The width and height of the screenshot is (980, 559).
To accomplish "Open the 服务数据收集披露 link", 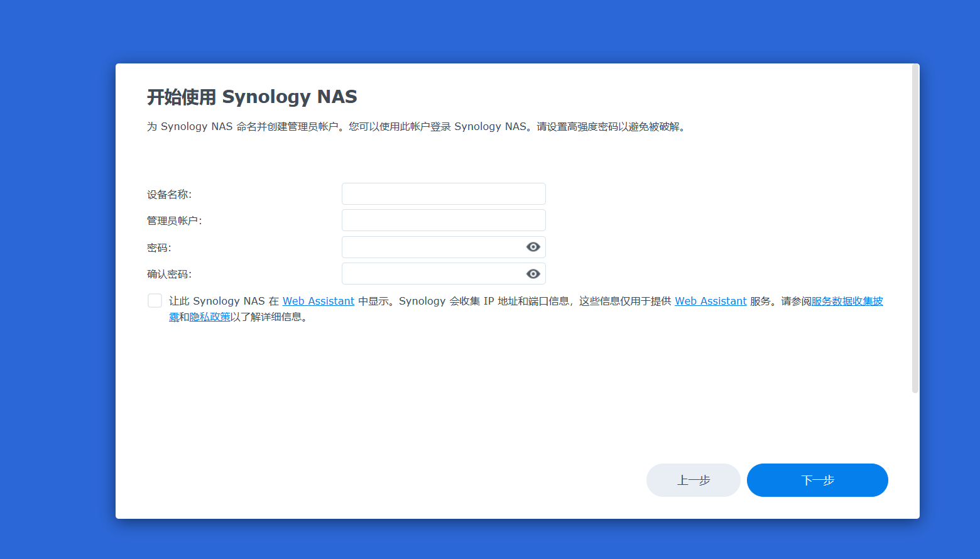I will (847, 301).
